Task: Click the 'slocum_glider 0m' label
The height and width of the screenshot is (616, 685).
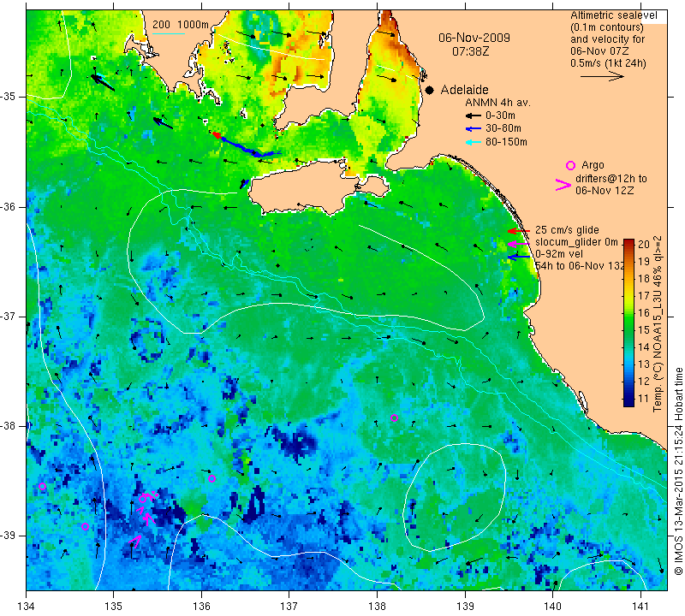Action: (x=576, y=242)
